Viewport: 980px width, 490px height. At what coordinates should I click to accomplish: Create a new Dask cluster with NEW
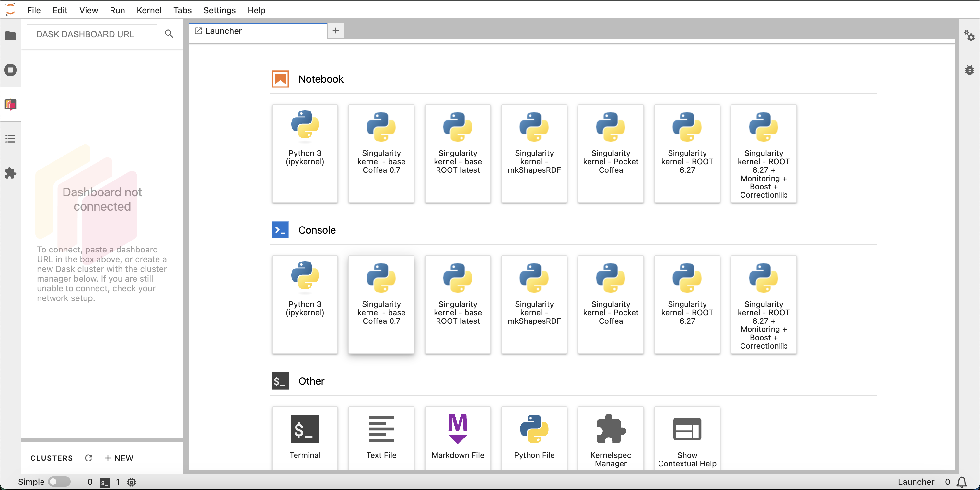[x=119, y=458]
